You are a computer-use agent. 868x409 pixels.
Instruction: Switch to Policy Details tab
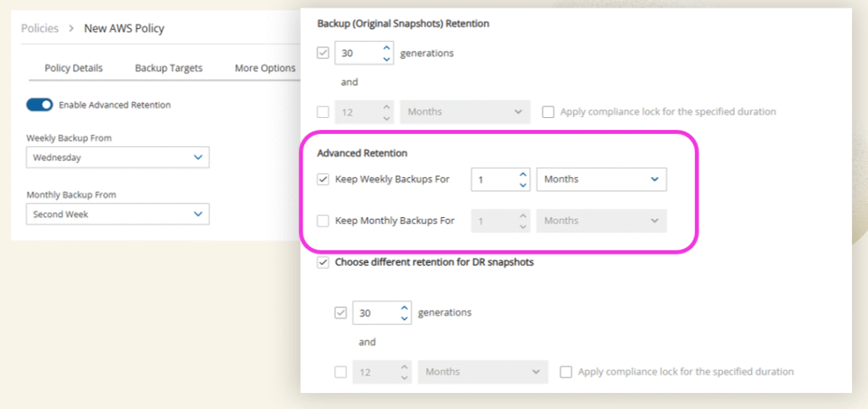74,68
